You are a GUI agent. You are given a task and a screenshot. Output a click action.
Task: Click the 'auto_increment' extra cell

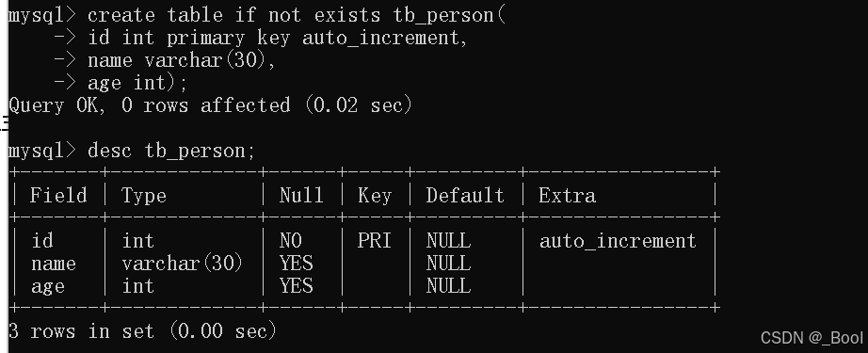coord(618,241)
